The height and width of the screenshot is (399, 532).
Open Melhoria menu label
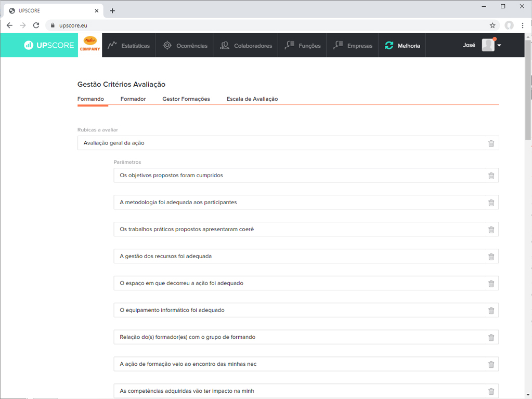click(x=409, y=46)
